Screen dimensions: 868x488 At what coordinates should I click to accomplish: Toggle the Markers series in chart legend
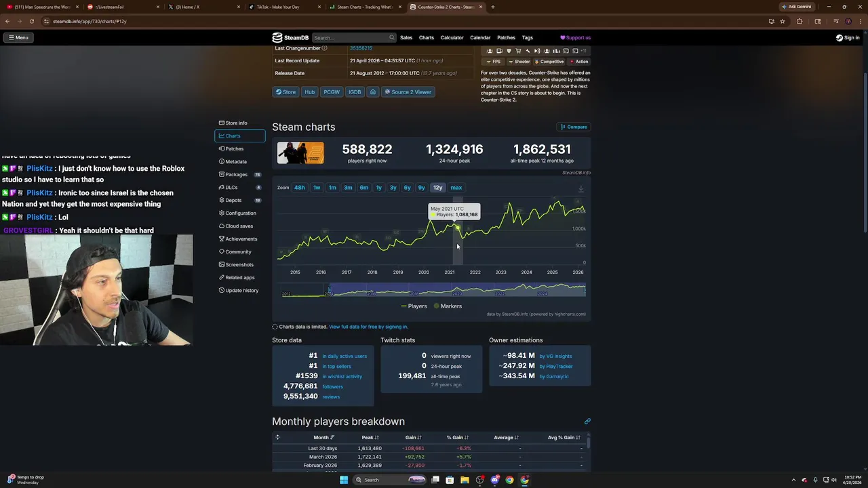click(448, 306)
